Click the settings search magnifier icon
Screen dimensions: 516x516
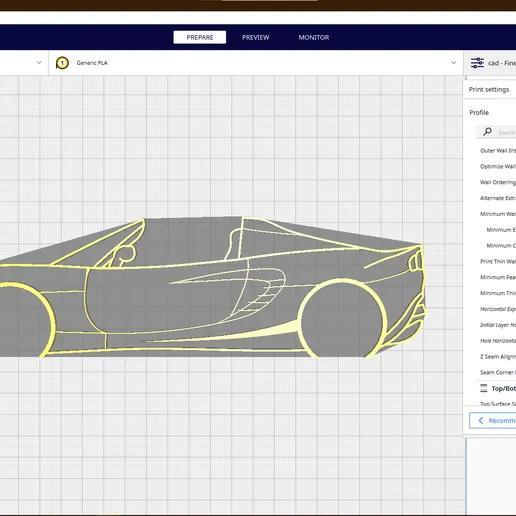(487, 132)
